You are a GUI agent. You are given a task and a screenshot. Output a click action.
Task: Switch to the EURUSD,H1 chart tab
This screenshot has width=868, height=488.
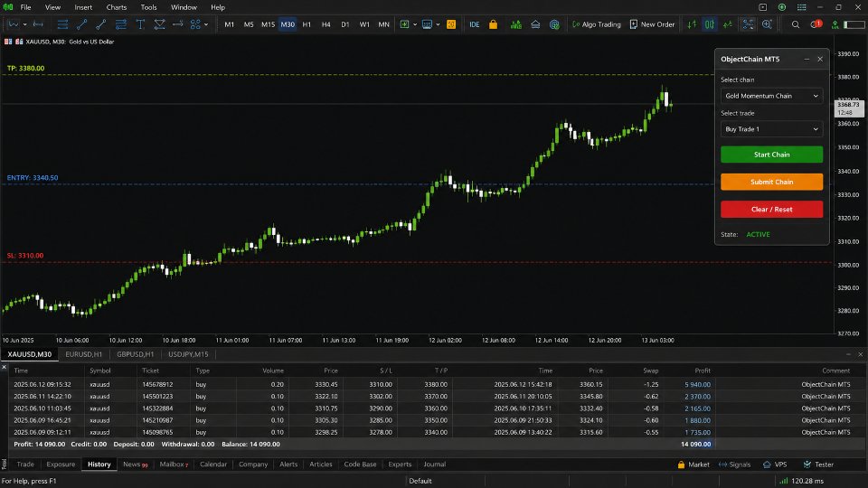pyautogui.click(x=83, y=354)
